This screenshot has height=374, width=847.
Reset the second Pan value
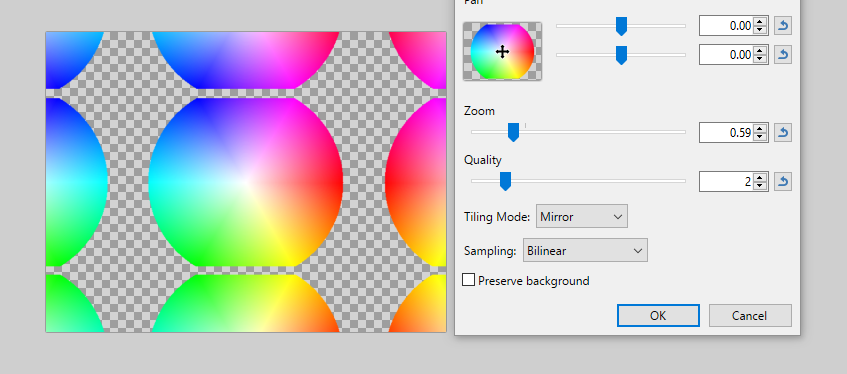click(783, 55)
